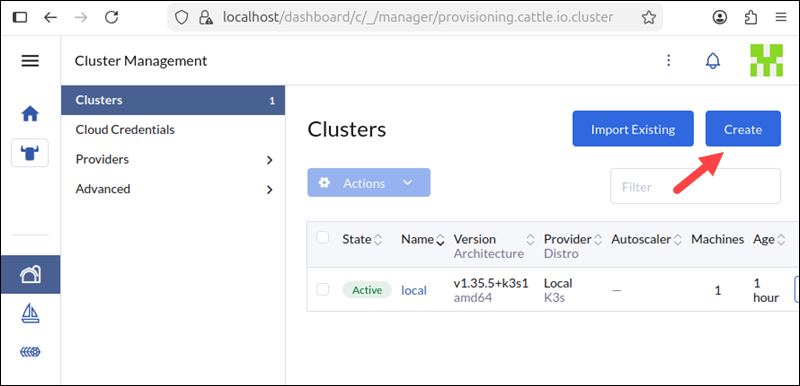Sort clusters by Age column
Screen dimensions: 800x386
pyautogui.click(x=769, y=239)
